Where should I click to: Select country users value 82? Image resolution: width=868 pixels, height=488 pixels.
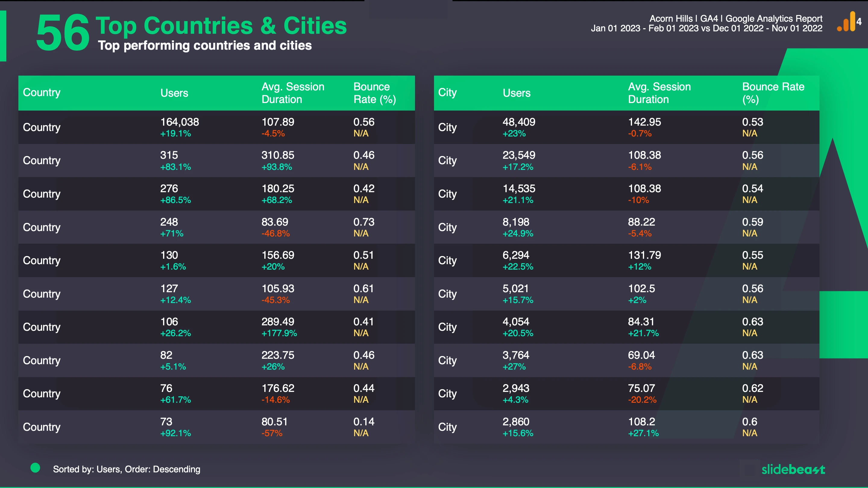[166, 355]
